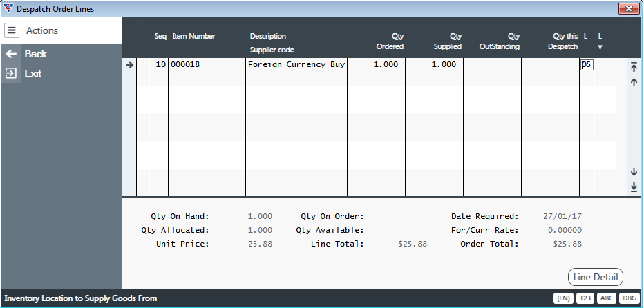Click the Back arrow icon
The image size is (644, 308).
pyautogui.click(x=11, y=54)
